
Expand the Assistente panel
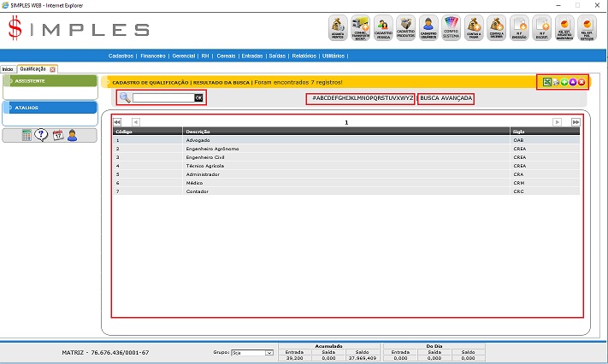click(49, 81)
